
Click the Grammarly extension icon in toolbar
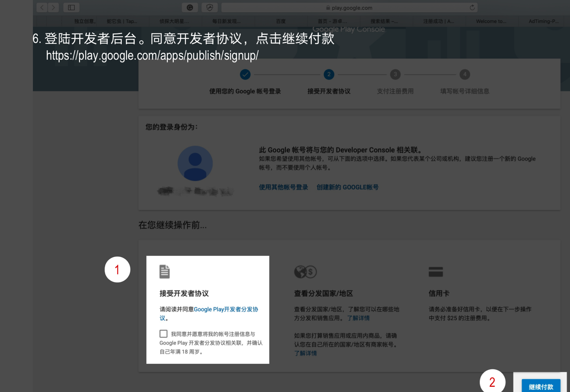click(190, 8)
